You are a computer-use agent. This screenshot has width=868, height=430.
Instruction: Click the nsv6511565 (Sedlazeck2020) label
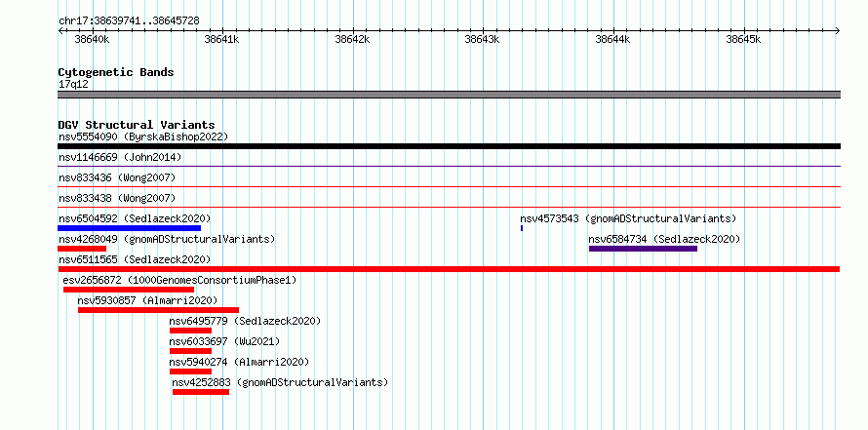pyautogui.click(x=135, y=259)
